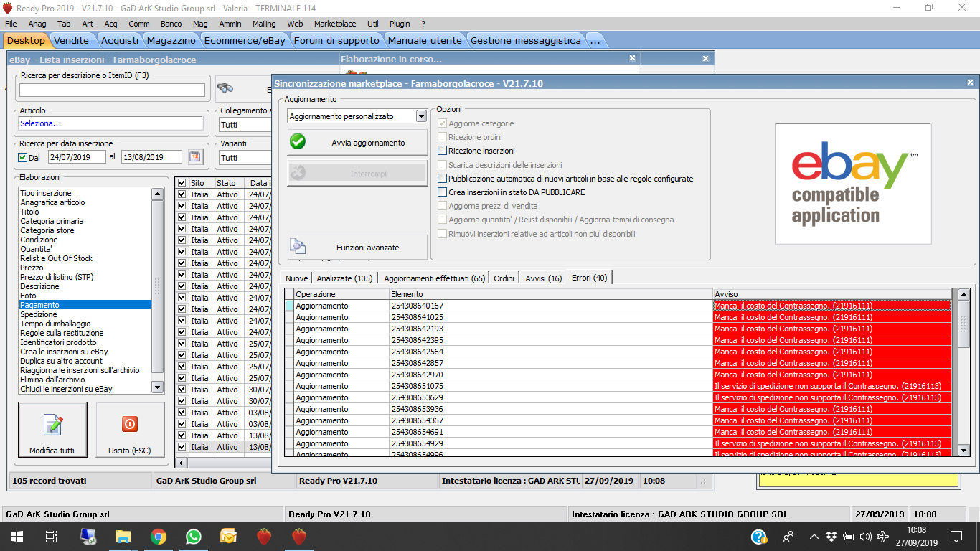980x551 pixels.
Task: Open the mail envelope app on taskbar
Action: [229, 536]
